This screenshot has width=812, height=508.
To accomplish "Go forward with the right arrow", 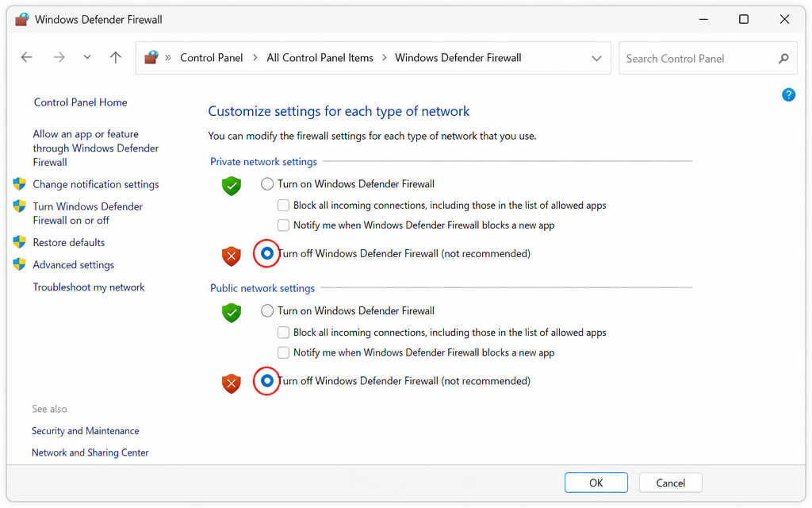I will (x=59, y=57).
